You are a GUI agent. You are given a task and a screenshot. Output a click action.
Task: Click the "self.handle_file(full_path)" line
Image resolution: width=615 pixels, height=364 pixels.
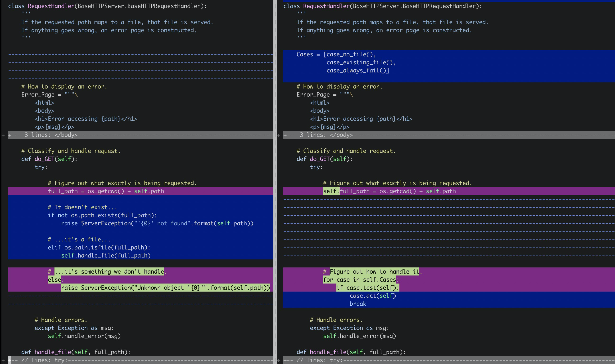click(106, 255)
